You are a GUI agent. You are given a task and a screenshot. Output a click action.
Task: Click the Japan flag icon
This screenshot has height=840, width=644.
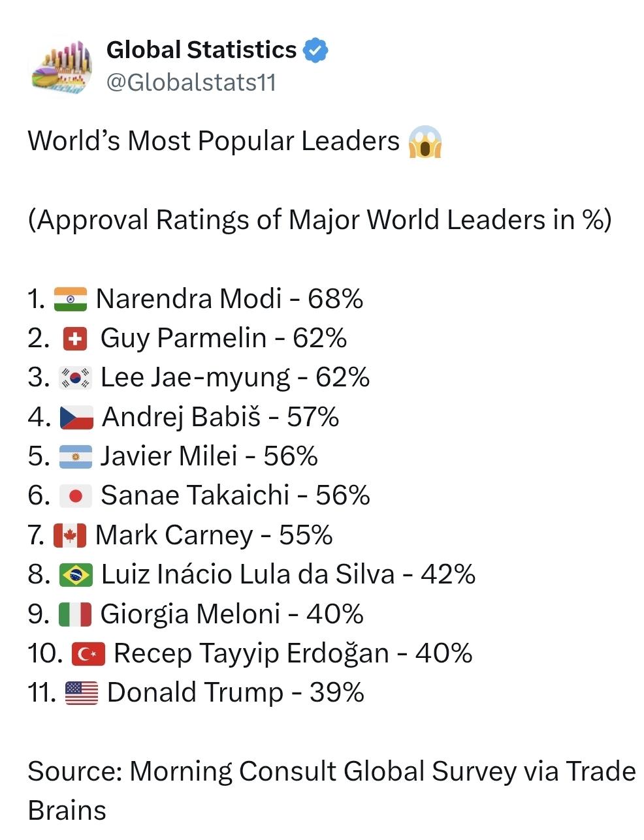[75, 496]
